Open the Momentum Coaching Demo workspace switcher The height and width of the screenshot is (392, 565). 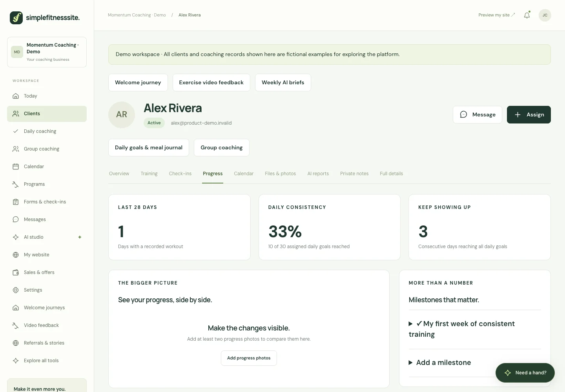[47, 52]
